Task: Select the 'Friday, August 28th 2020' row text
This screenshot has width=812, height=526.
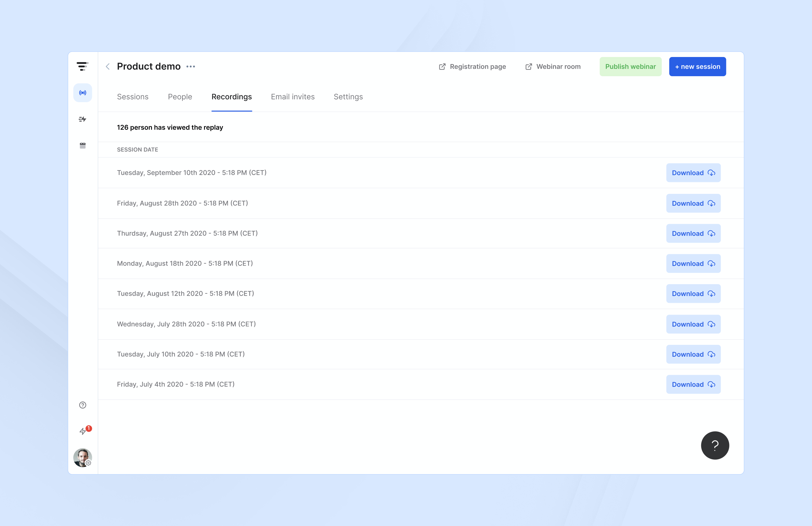Action: point(182,203)
